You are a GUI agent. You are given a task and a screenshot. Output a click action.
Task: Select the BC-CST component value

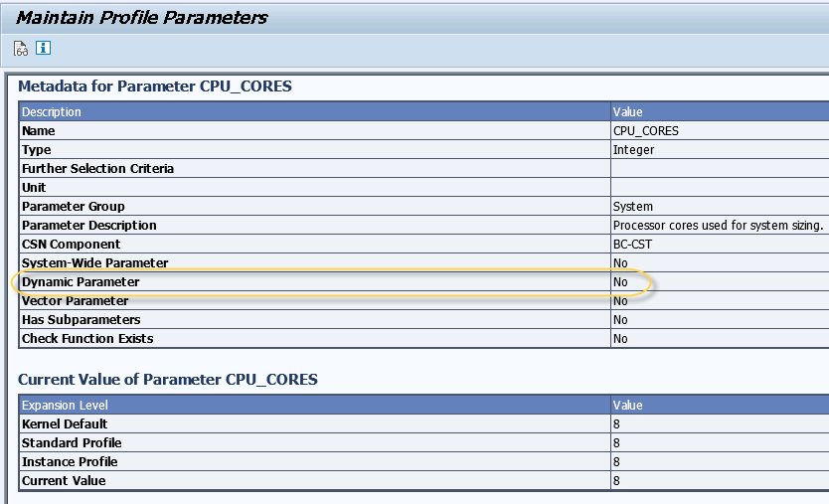632,245
